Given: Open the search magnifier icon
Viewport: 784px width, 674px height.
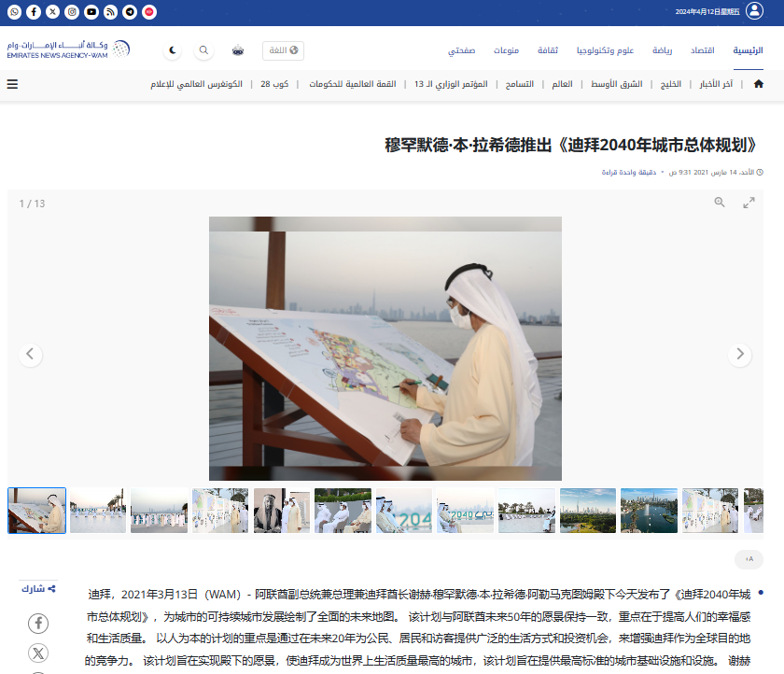Looking at the screenshot, I should [x=203, y=50].
